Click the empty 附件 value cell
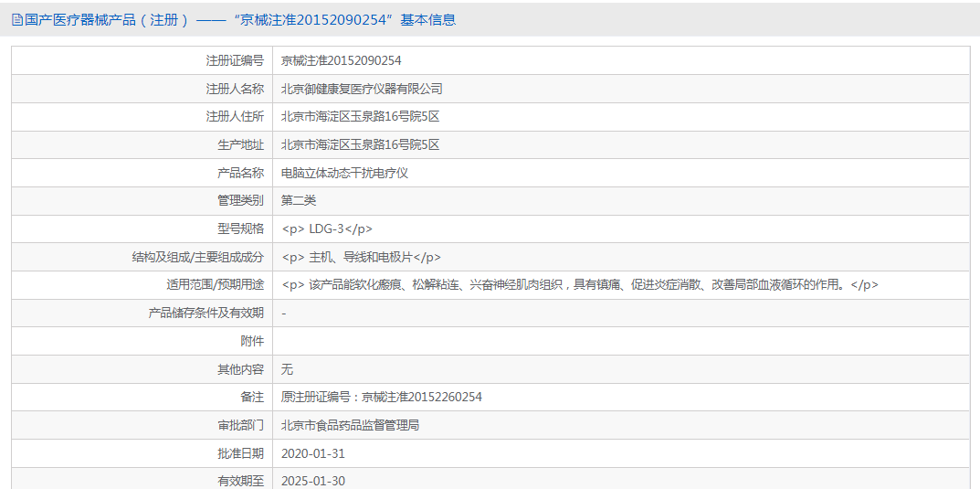 [x=621, y=341]
